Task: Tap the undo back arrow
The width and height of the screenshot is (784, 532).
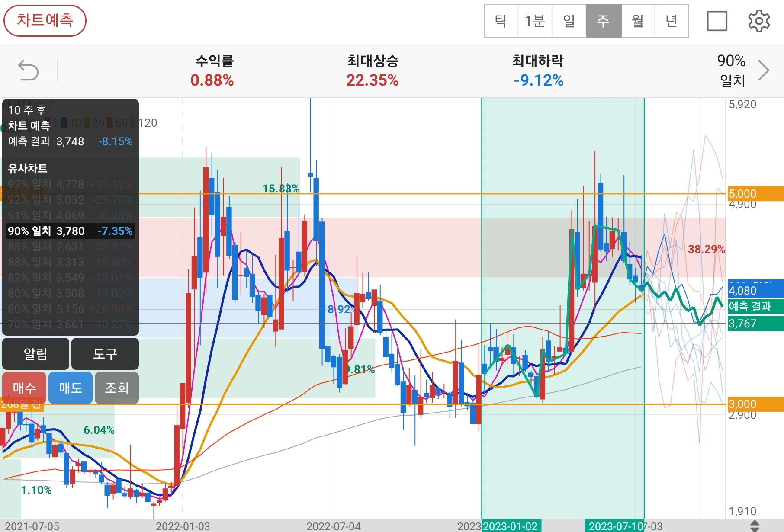Action: point(28,71)
